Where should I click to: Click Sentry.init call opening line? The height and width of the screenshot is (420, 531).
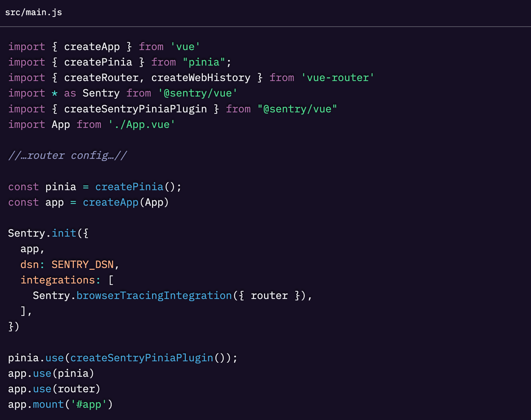48,233
